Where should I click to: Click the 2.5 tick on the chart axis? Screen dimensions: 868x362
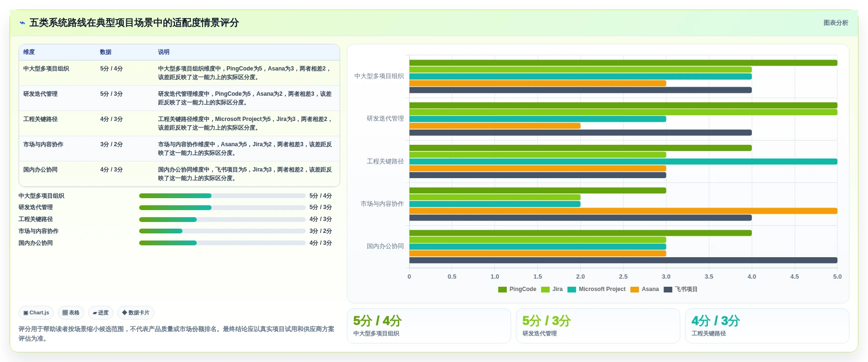point(623,277)
